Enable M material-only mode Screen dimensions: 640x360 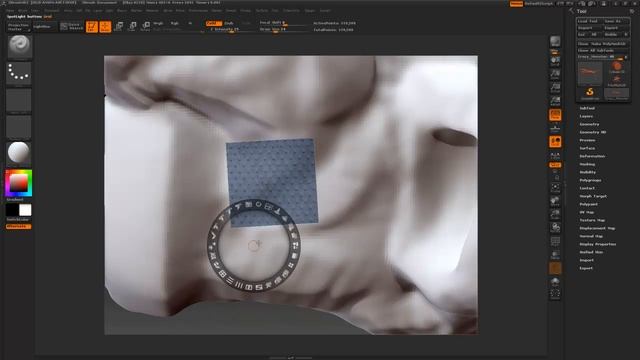point(190,23)
